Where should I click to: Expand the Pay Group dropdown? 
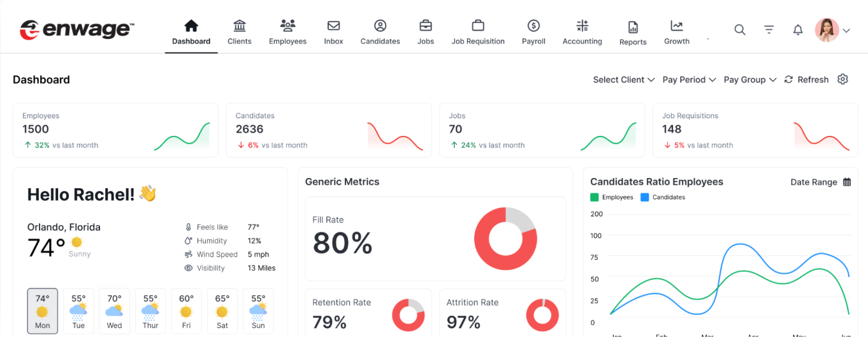click(749, 80)
